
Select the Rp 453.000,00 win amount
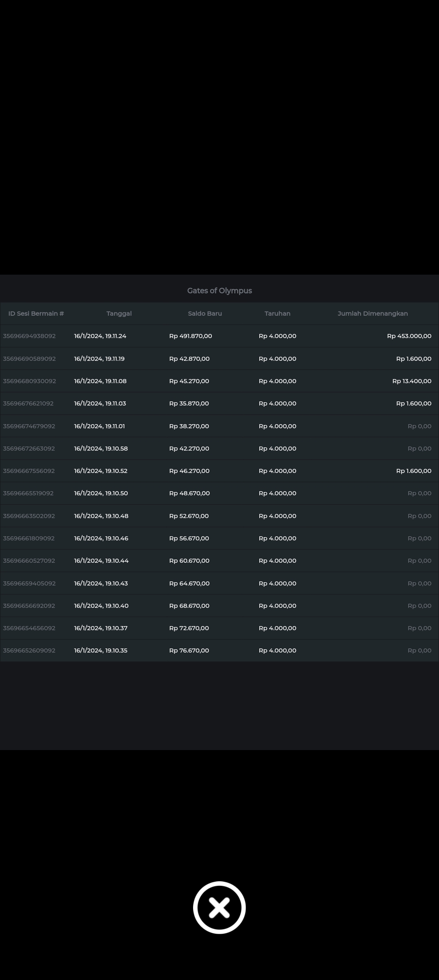(409, 336)
